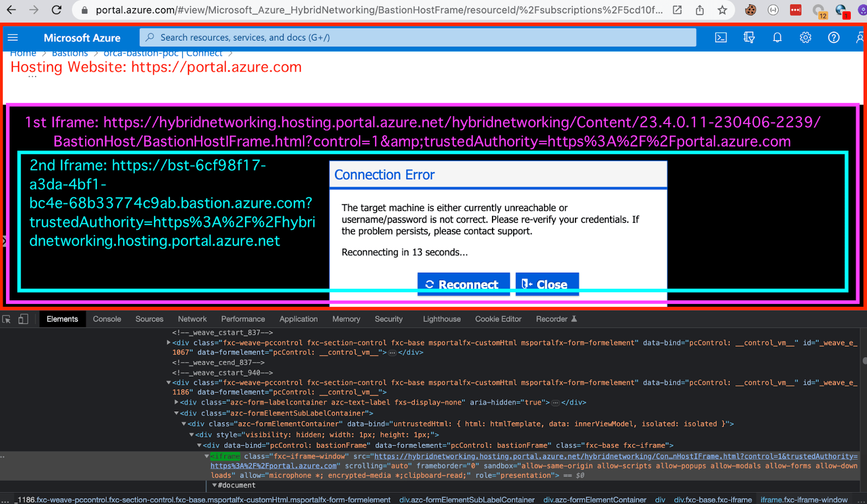867x504 pixels.
Task: Open the Notifications bell
Action: (777, 37)
